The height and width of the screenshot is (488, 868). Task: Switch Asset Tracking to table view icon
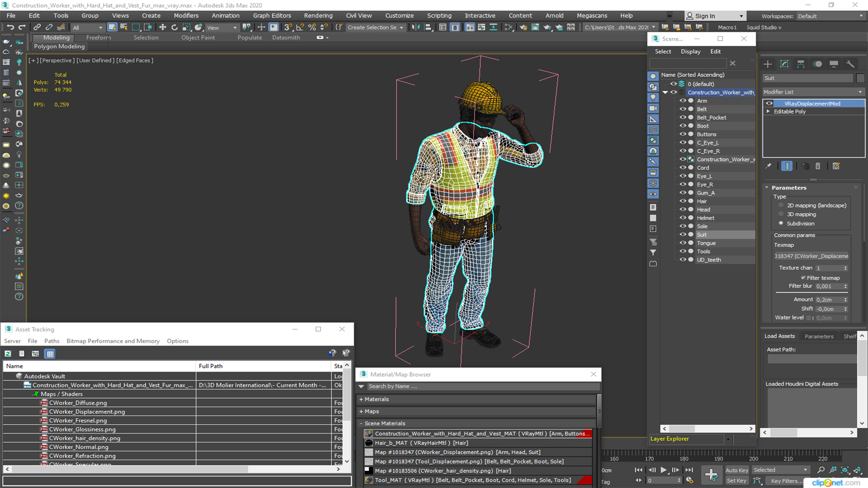(x=50, y=354)
